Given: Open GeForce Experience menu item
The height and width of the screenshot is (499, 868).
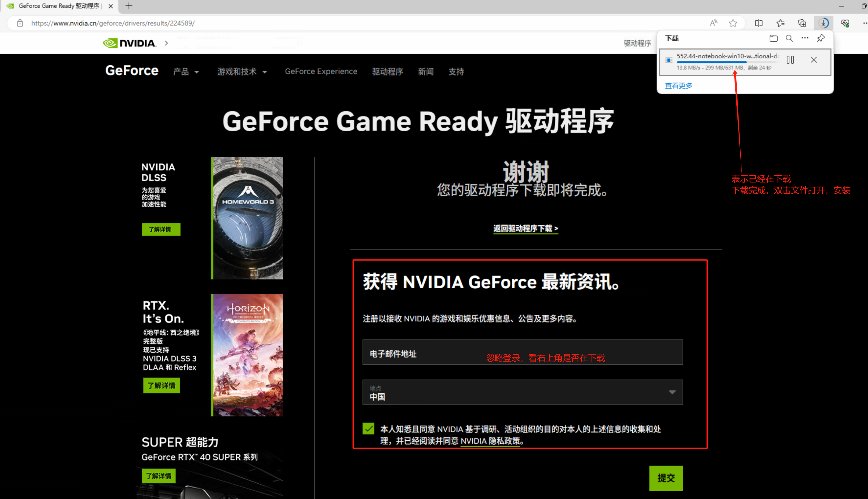Looking at the screenshot, I should pos(321,71).
